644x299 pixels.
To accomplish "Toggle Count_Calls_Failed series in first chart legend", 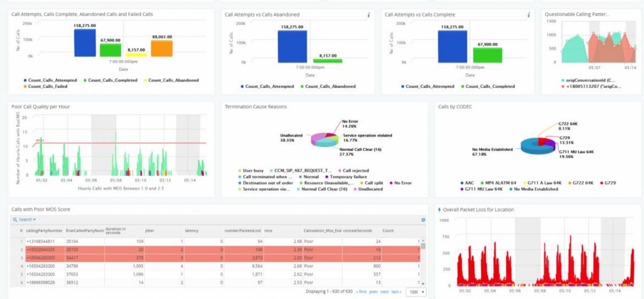I will 47,87.
